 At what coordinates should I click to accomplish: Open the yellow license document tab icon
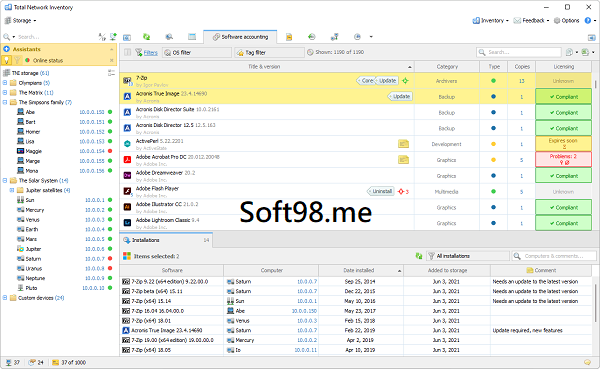coord(289,37)
